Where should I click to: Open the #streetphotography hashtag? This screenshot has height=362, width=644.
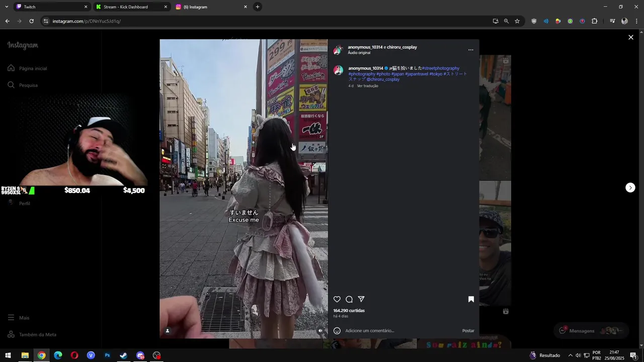coord(441,68)
